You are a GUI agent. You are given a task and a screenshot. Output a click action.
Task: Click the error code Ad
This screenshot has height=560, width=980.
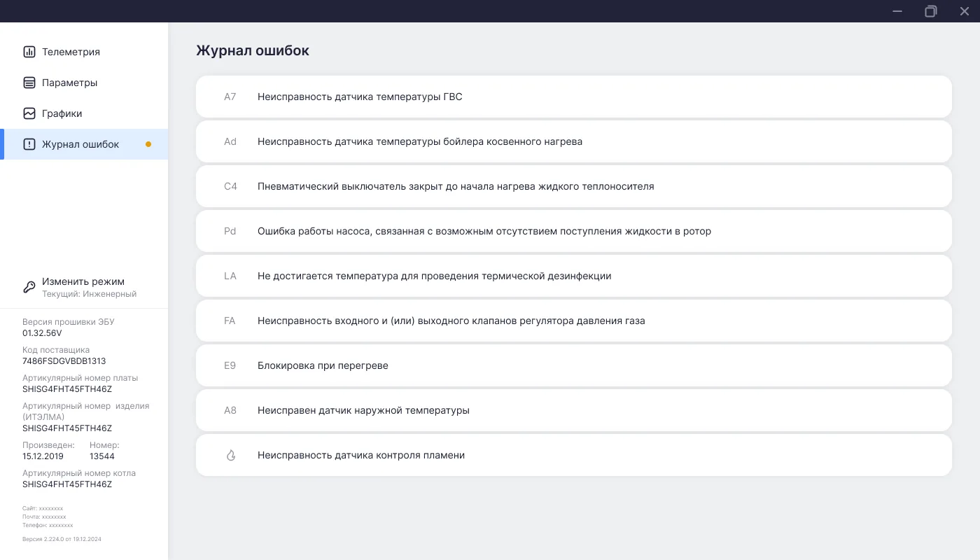point(230,141)
